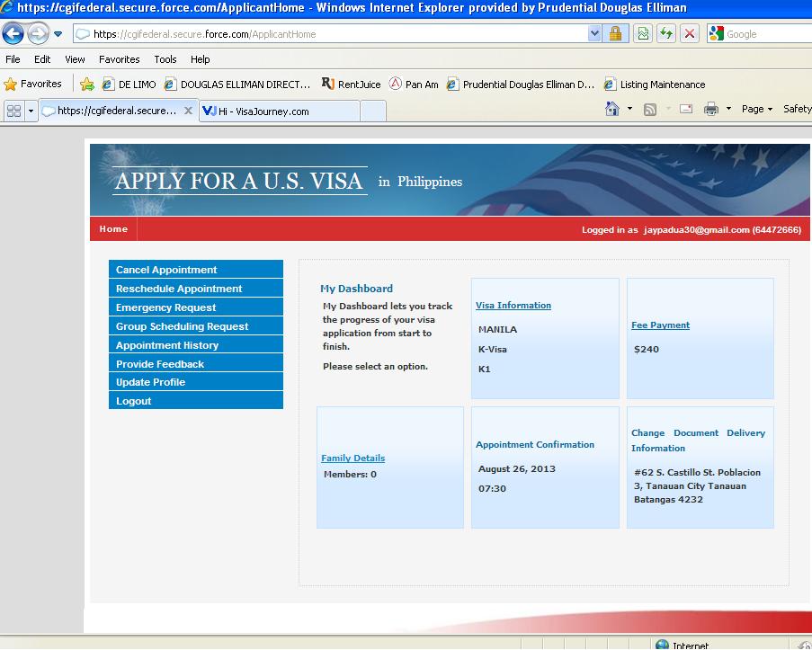Click the Google search provider icon

coord(716,34)
